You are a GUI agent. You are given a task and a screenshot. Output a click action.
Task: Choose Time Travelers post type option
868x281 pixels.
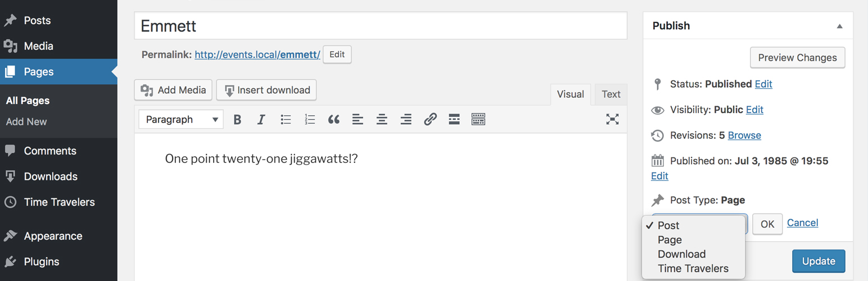tap(693, 269)
